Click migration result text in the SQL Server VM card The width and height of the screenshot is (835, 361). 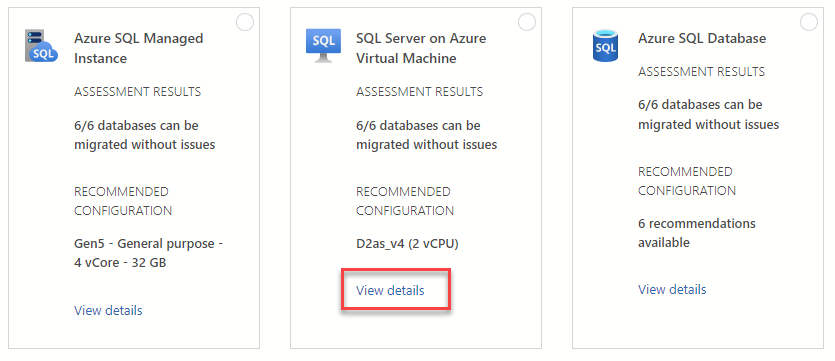427,135
